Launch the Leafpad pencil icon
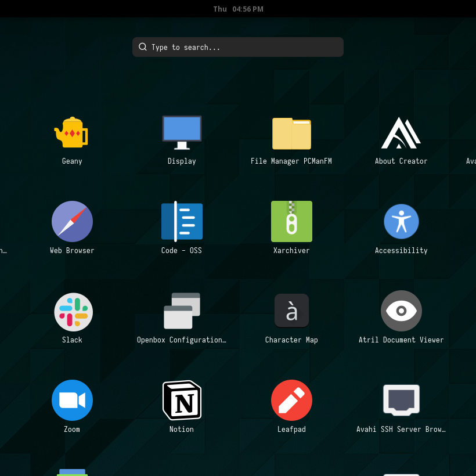Screen dimensions: 476x476 pos(291,400)
